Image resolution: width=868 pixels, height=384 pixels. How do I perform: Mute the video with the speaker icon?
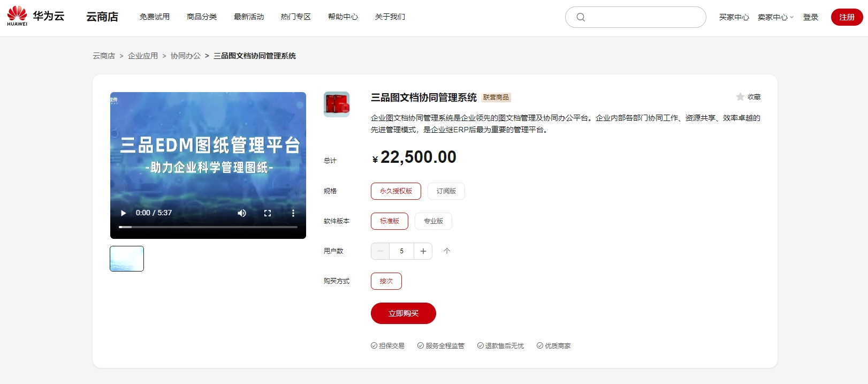[x=242, y=213]
